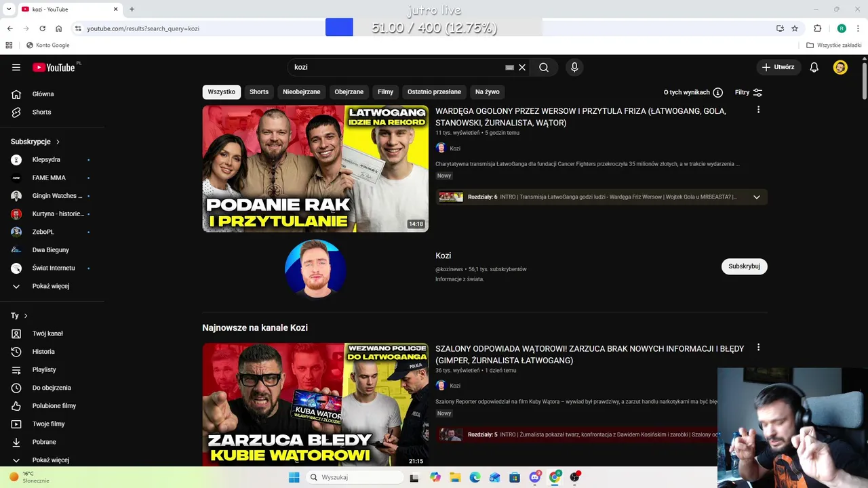
Task: Open the WARDĘGA OGOLONY PRZEZ WERSOW video title
Action: click(580, 117)
